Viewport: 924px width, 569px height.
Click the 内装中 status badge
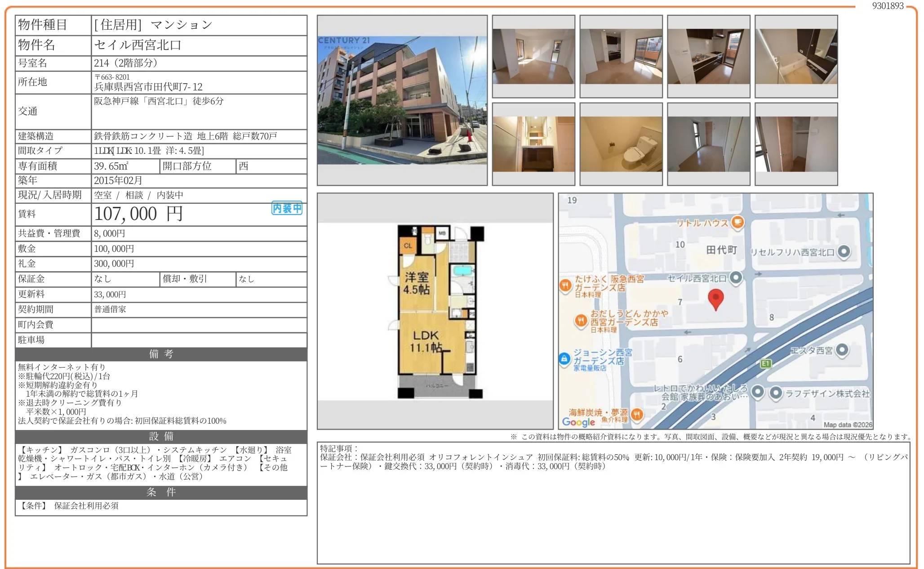pyautogui.click(x=287, y=208)
